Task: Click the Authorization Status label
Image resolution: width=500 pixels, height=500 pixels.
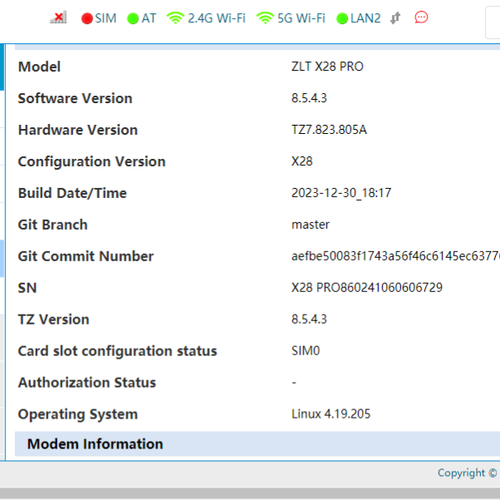Action: point(87,382)
